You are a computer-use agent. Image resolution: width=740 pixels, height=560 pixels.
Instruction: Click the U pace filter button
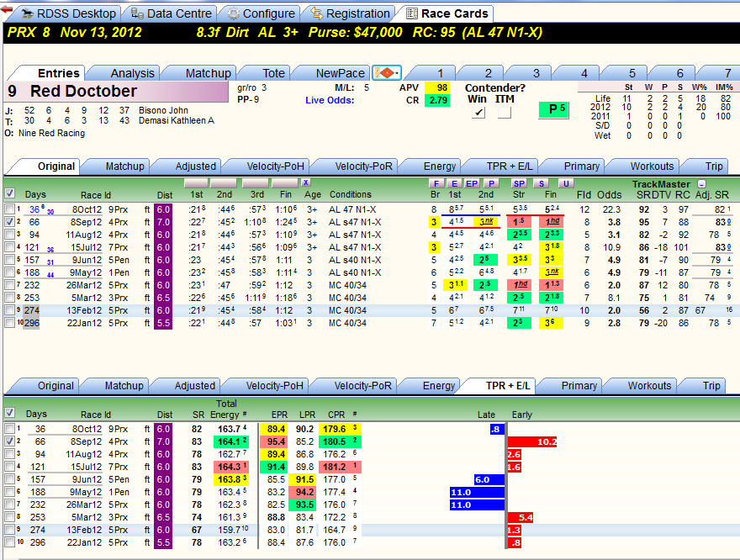coord(566,183)
